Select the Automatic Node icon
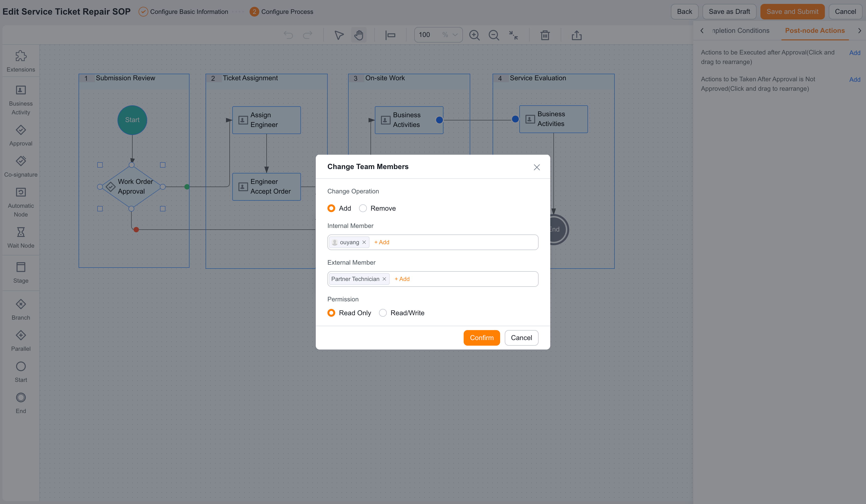Viewport: 866px width, 504px height. click(x=21, y=192)
